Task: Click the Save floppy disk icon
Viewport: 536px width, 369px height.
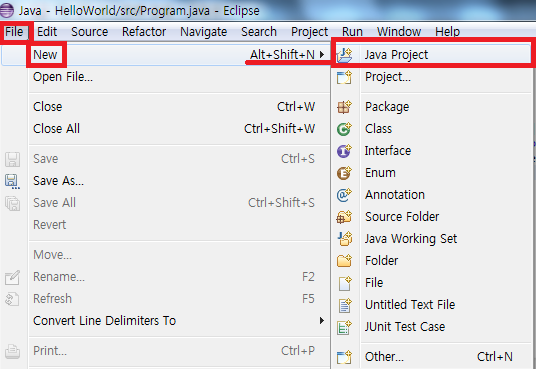Action: tap(12, 159)
